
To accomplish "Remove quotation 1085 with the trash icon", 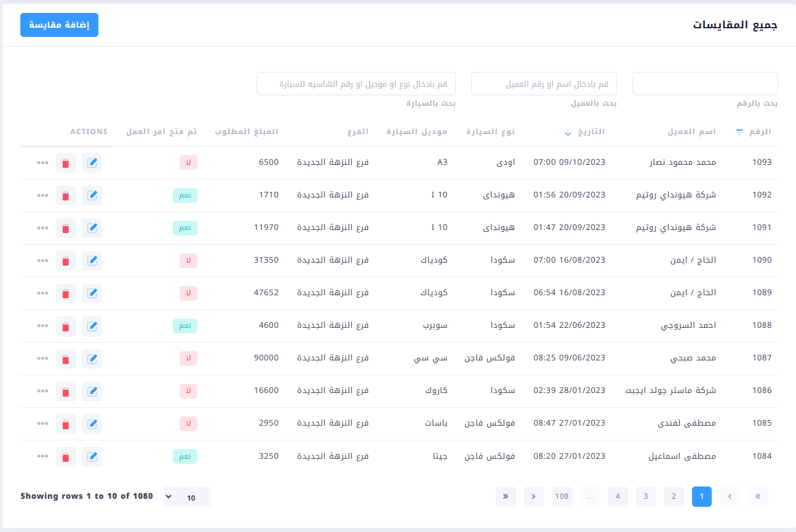I will click(66, 424).
